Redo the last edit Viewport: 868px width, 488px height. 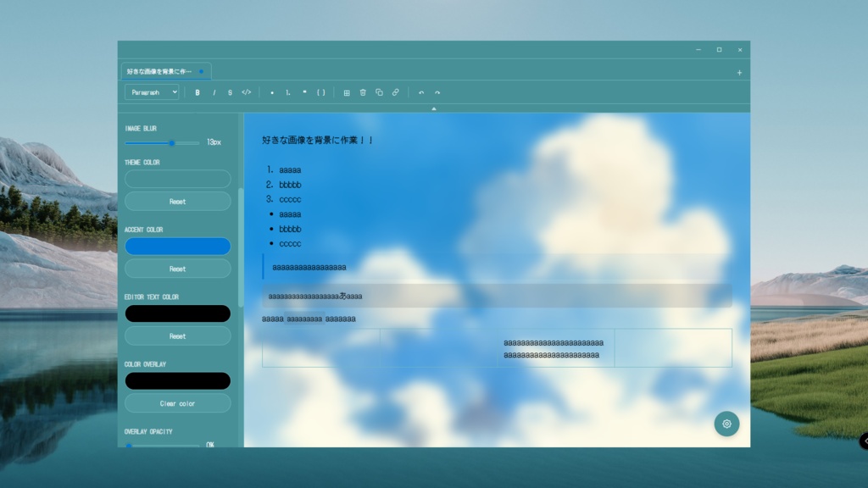coord(437,92)
